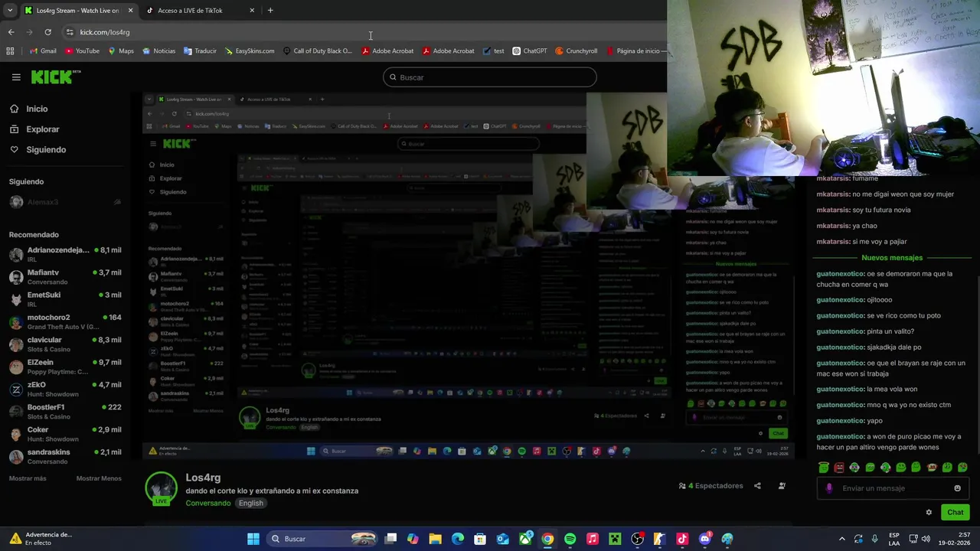The height and width of the screenshot is (551, 980).
Task: Click the 4 Espectadores viewer count
Action: click(x=711, y=486)
